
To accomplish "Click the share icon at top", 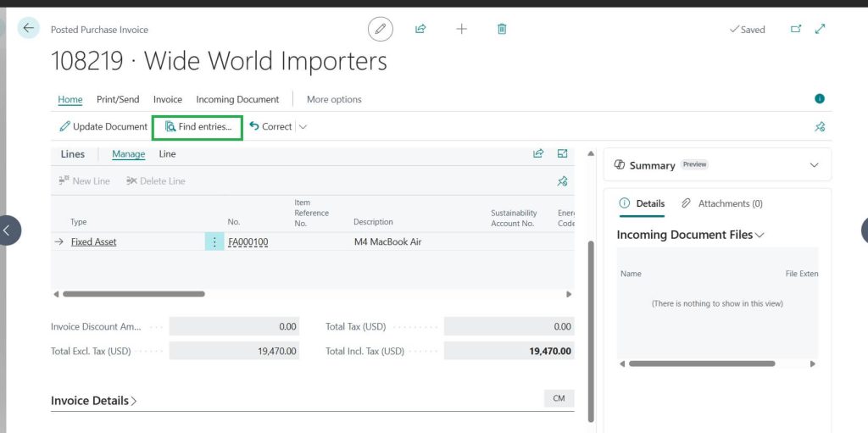I will point(420,29).
